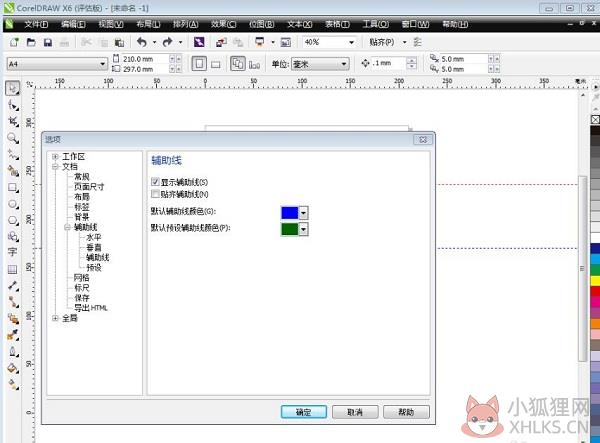The height and width of the screenshot is (443, 600).
Task: Click the Undo arrow icon
Action: pos(142,42)
